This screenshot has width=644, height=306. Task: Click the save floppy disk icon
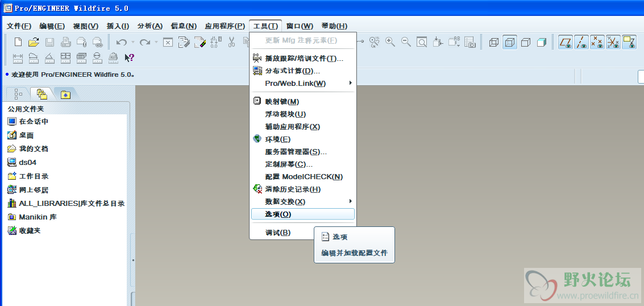pyautogui.click(x=49, y=42)
